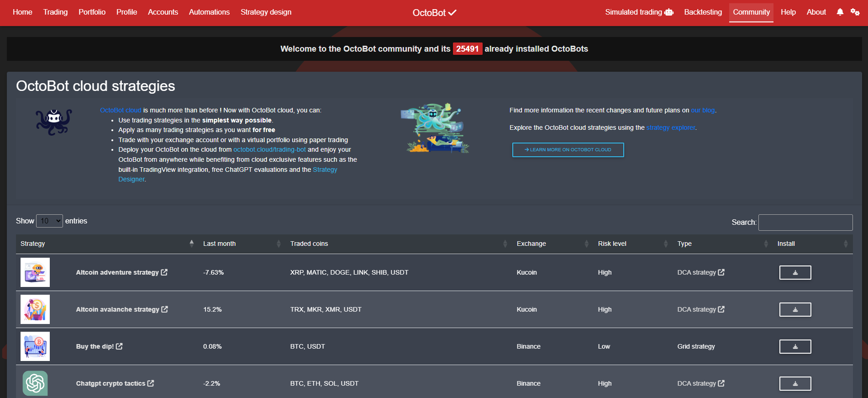868x398 pixels.
Task: Open external link icon beside Buy the dip!
Action: coord(119,346)
